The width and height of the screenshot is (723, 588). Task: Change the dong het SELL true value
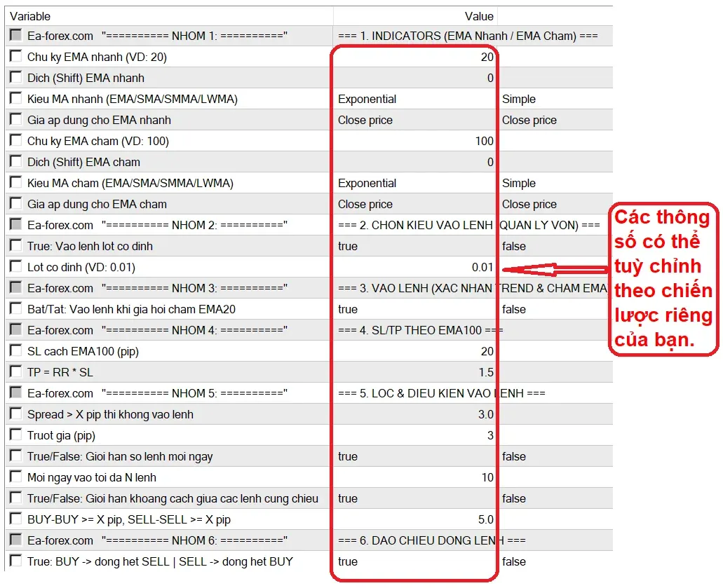pyautogui.click(x=415, y=561)
